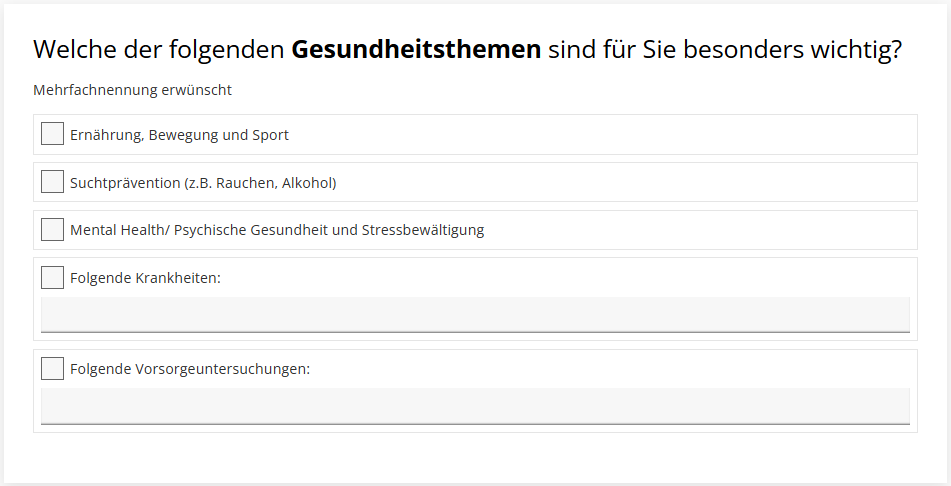Click the word "Sport" in first option
Image resolution: width=951 pixels, height=486 pixels.
pos(270,135)
